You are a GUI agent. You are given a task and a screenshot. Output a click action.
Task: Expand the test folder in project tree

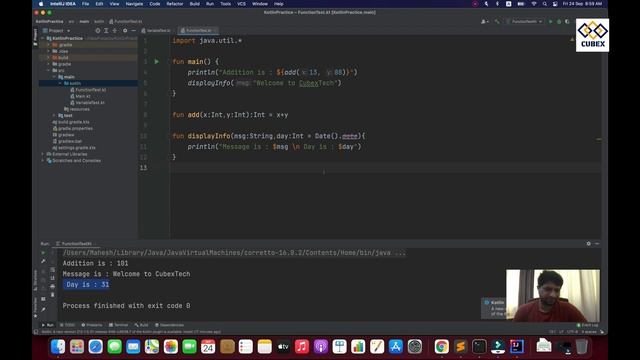coord(54,116)
